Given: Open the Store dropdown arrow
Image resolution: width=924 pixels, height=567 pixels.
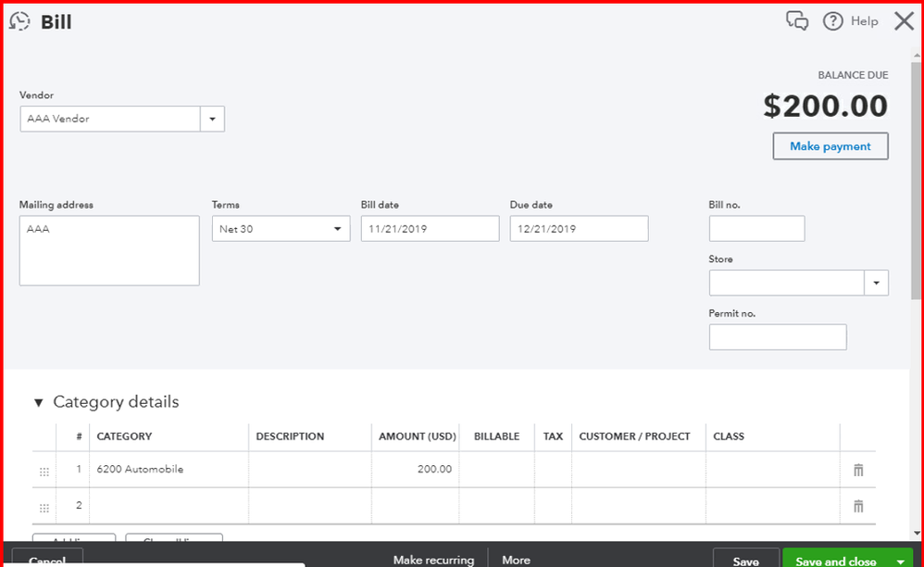Looking at the screenshot, I should pyautogui.click(x=876, y=283).
